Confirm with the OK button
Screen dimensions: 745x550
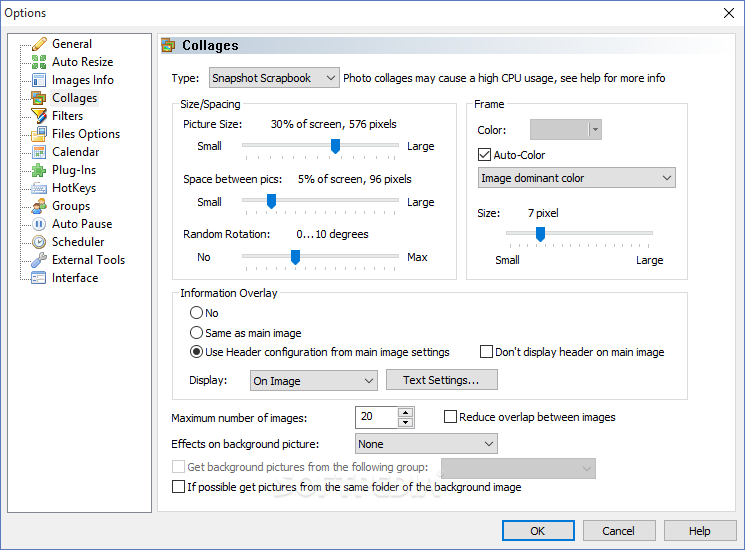[538, 531]
